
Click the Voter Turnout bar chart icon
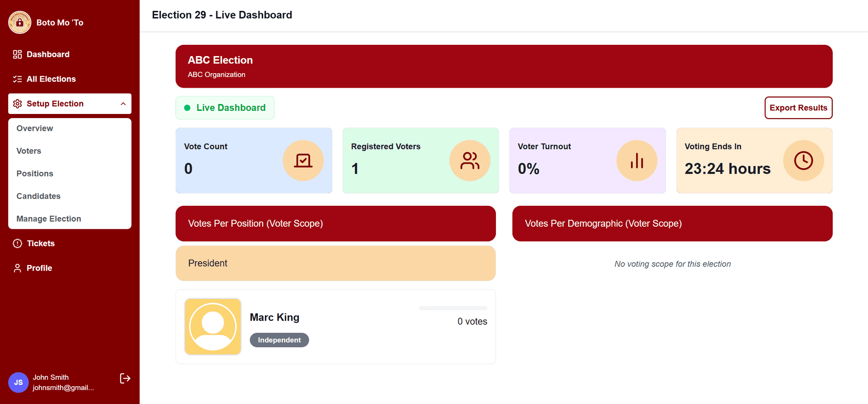(x=637, y=161)
